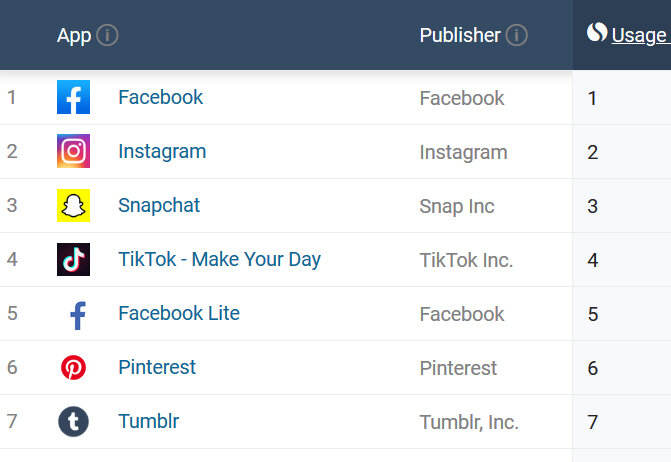Click the Facebook Lite icon

coord(78,316)
